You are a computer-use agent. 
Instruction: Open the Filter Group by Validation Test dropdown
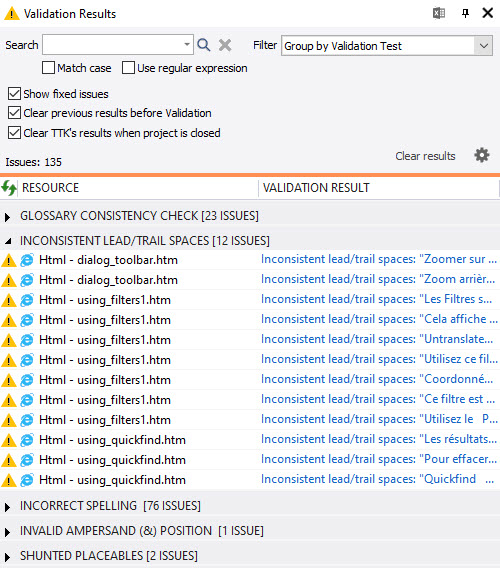[387, 46]
